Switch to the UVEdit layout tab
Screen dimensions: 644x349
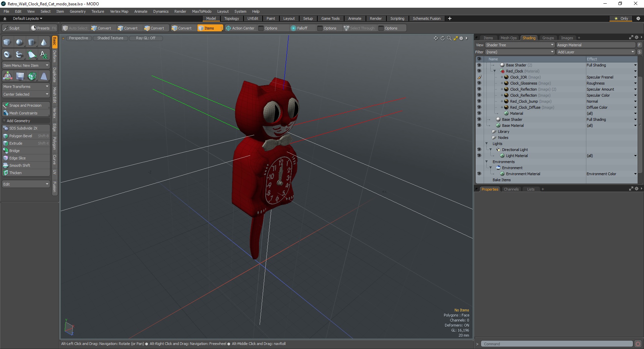(253, 18)
